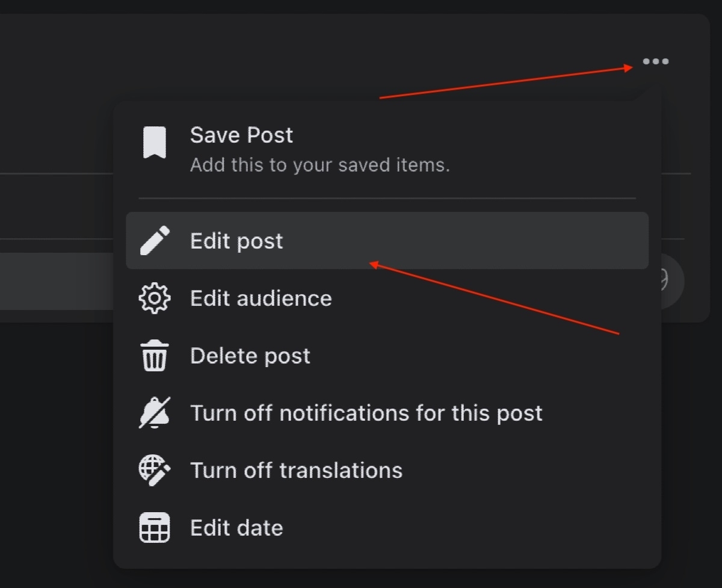Click the crossed-out bell icon
This screenshot has width=722, height=588.
(155, 413)
